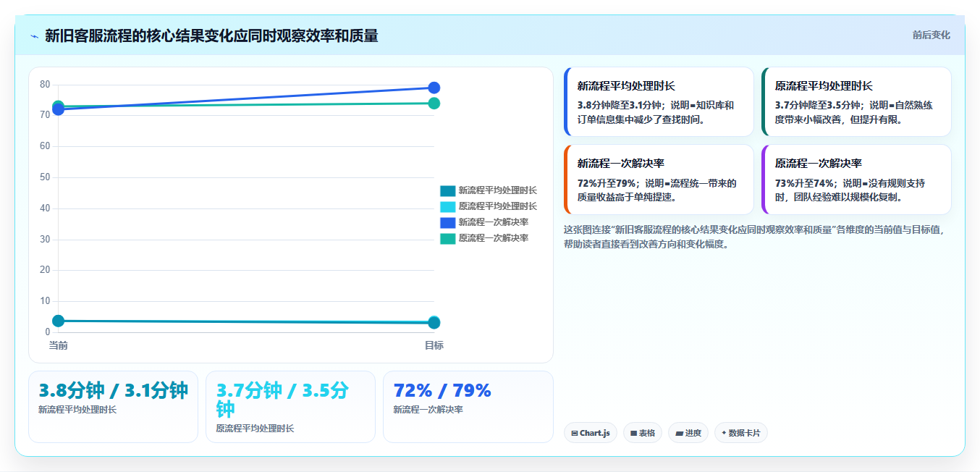This screenshot has width=980, height=472.
Task: Click the teal data point near 3 at 目标
Action: pyautogui.click(x=434, y=323)
